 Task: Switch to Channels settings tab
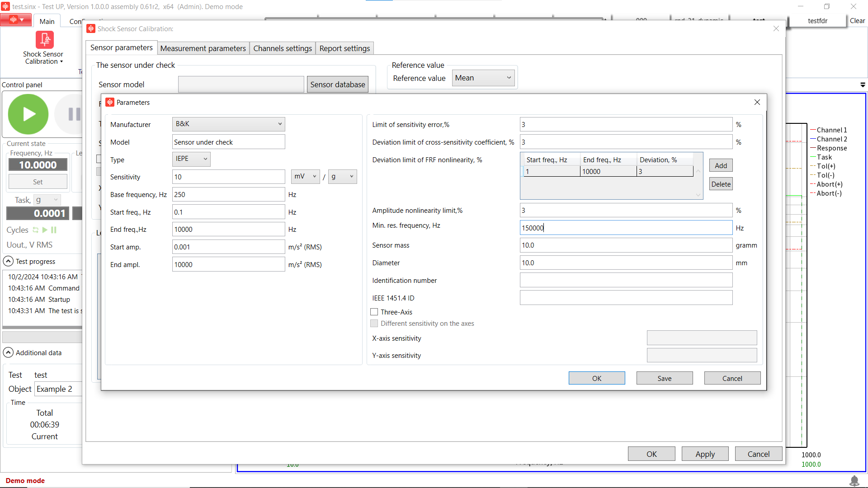click(x=283, y=48)
